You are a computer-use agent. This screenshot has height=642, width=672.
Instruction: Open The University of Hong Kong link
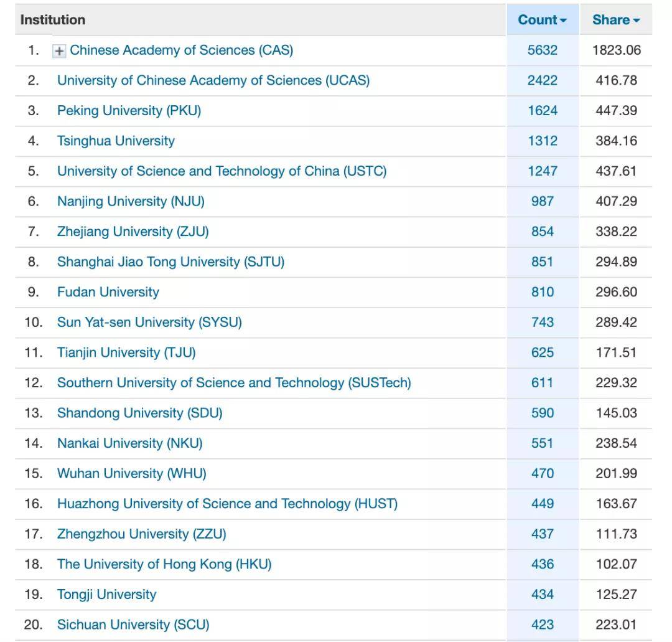pyautogui.click(x=164, y=564)
